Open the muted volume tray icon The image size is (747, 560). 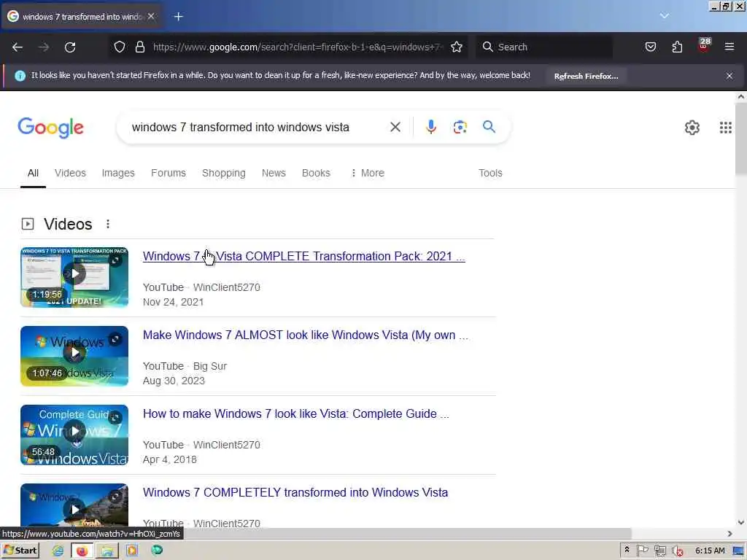pos(678,551)
